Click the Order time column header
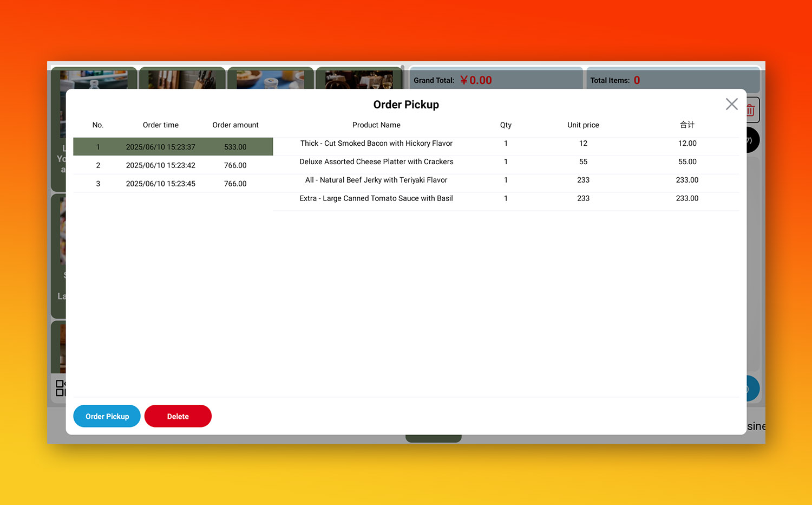This screenshot has height=505, width=812. coord(160,125)
